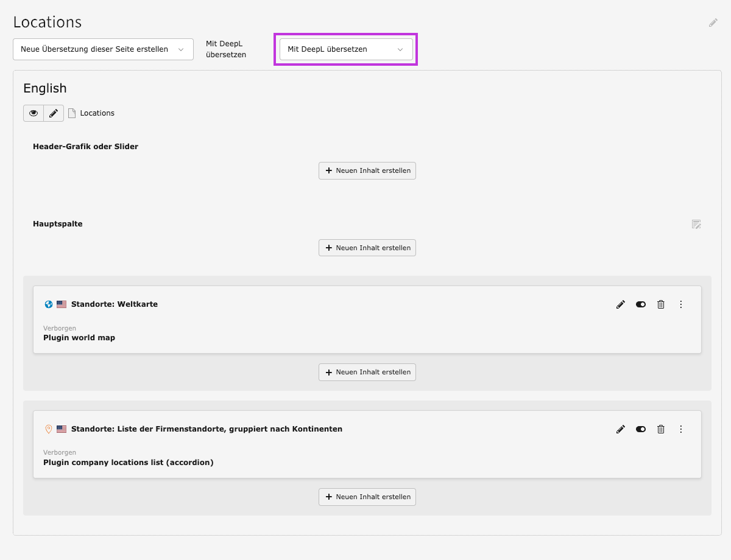Click the edit pencil button next to the eye icon
Image resolution: width=731 pixels, height=560 pixels.
[x=54, y=113]
